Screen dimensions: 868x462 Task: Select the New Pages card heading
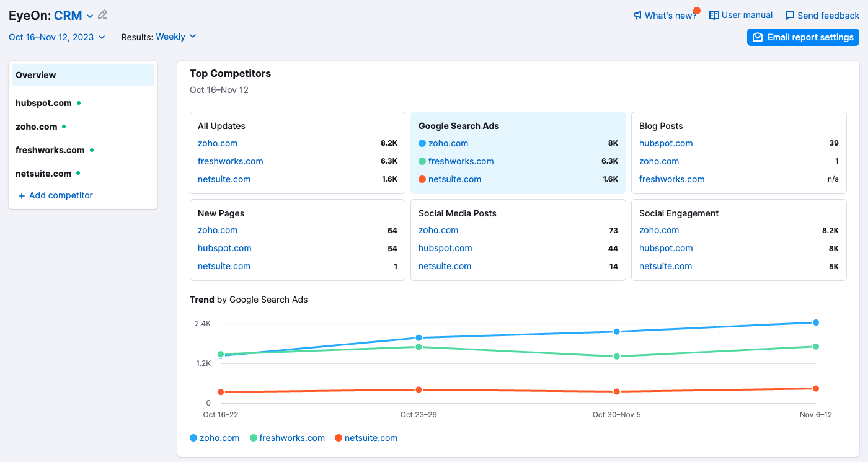[x=221, y=213]
